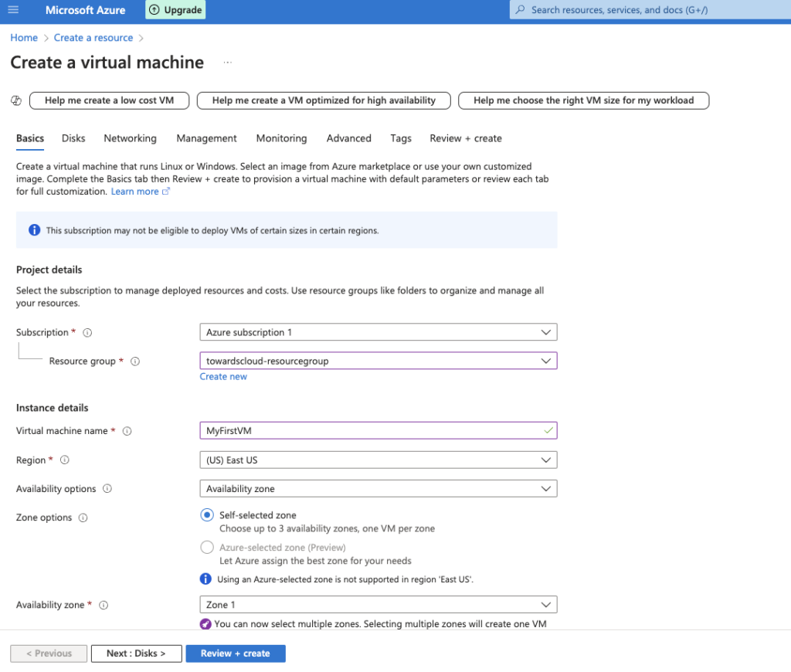Open the Create a resource breadcrumb link

(x=93, y=38)
